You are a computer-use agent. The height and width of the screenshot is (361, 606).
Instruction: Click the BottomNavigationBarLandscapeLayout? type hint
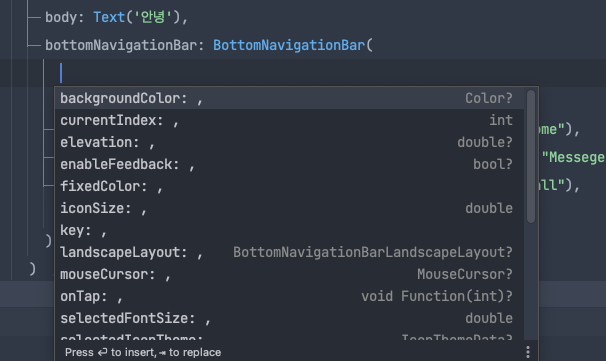point(373,252)
